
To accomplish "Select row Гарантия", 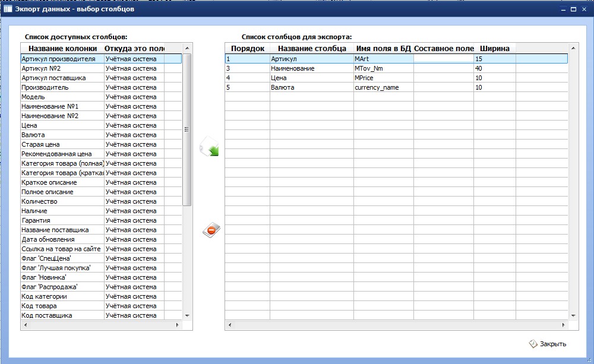I will coord(101,220).
